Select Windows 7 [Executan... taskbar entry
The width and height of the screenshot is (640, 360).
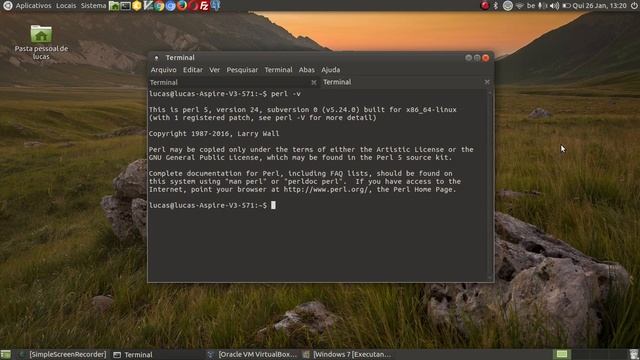click(347, 354)
